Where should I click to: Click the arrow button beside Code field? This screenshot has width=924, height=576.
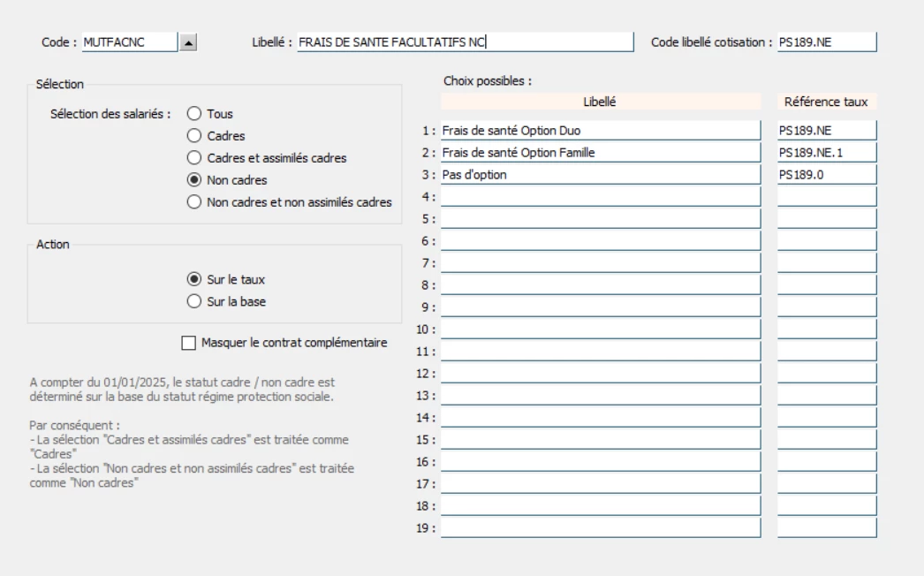pos(189,42)
